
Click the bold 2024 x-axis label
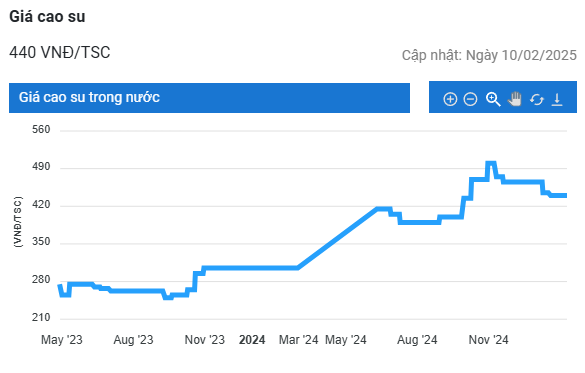[x=252, y=340]
